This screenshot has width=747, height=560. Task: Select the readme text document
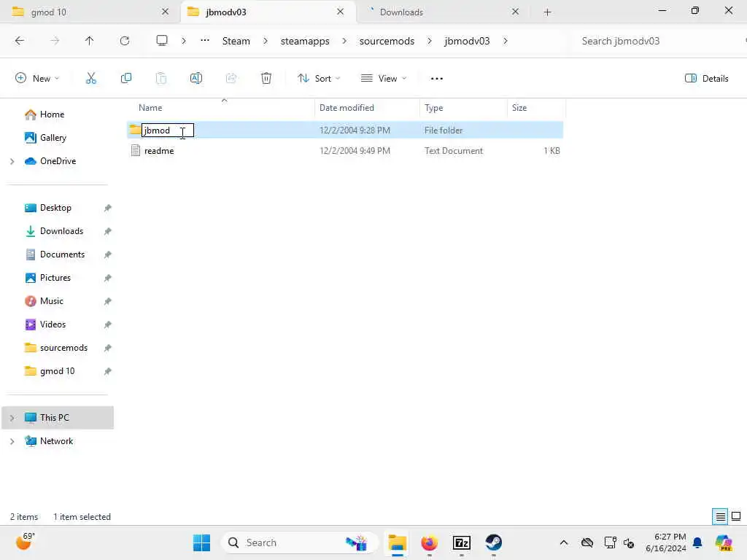(159, 151)
